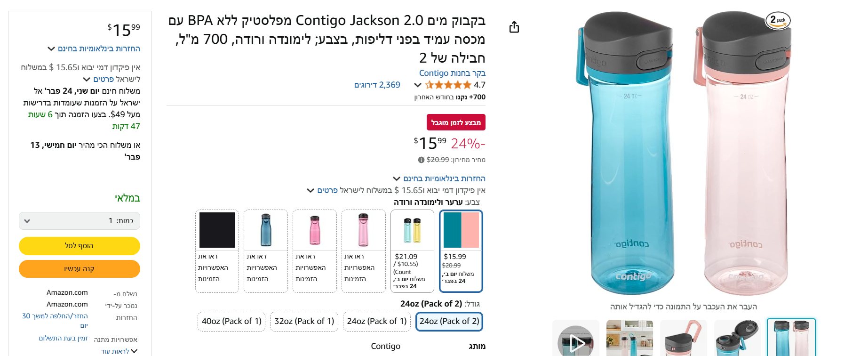Open the quantity dropdown
Image resolution: width=868 pixels, height=356 pixels.
click(80, 221)
